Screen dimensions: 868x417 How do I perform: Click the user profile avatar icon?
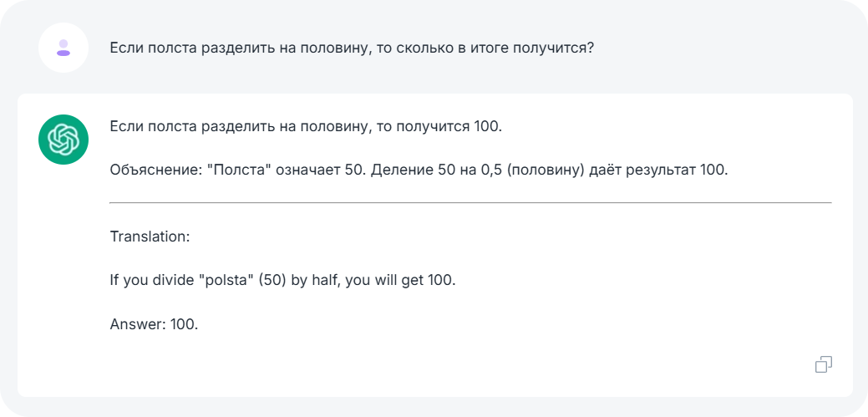click(63, 48)
